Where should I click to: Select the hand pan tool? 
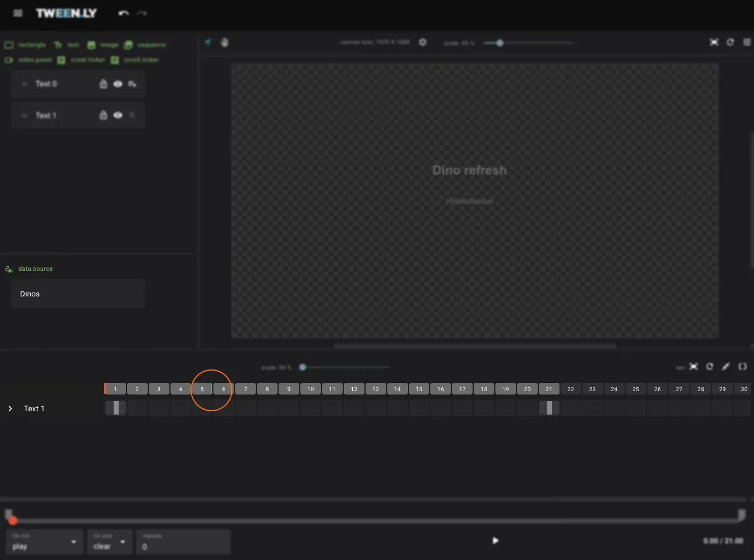(x=225, y=42)
